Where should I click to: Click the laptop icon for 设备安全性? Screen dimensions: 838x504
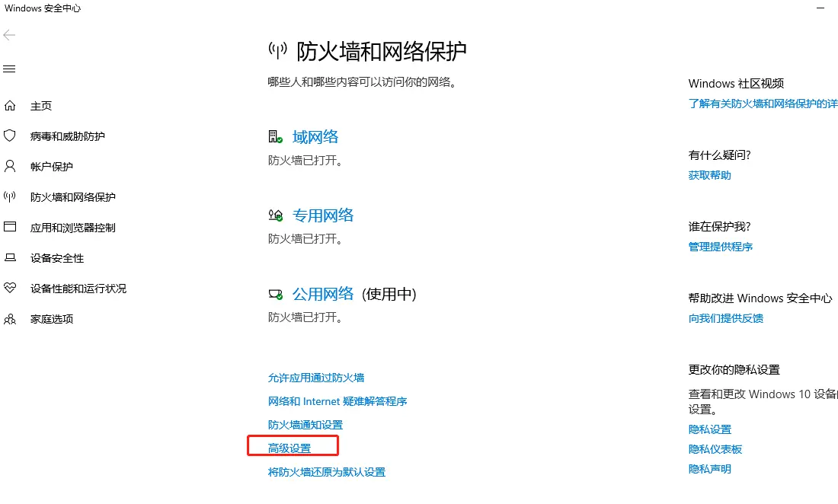tap(10, 258)
